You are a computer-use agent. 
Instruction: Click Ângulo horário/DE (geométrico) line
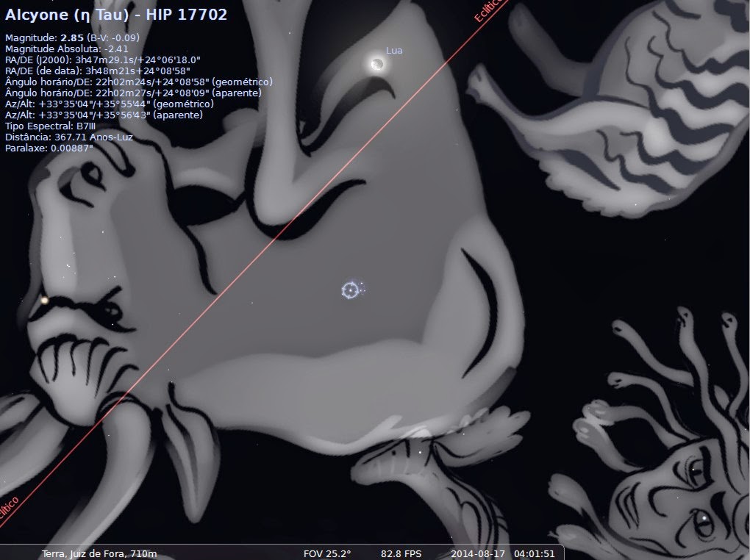coord(139,82)
